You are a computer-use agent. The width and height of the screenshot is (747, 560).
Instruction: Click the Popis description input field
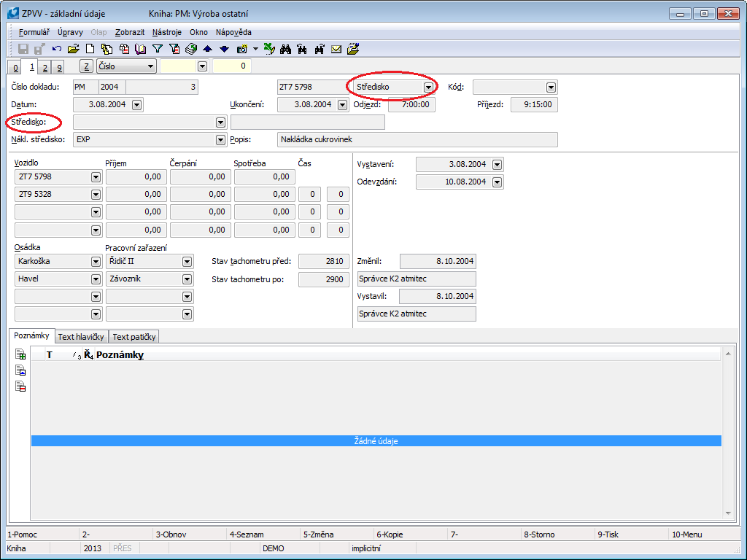click(x=417, y=139)
